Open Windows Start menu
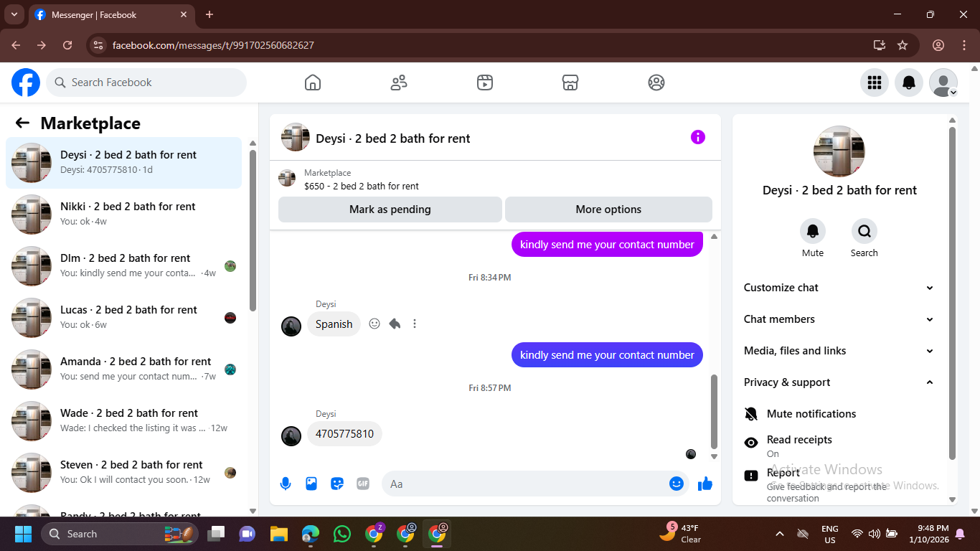 24,534
